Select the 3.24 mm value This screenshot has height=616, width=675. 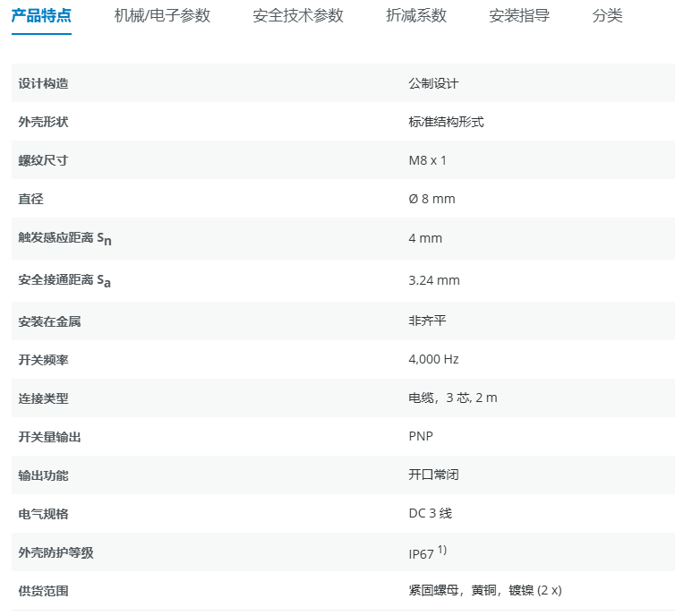pos(433,280)
